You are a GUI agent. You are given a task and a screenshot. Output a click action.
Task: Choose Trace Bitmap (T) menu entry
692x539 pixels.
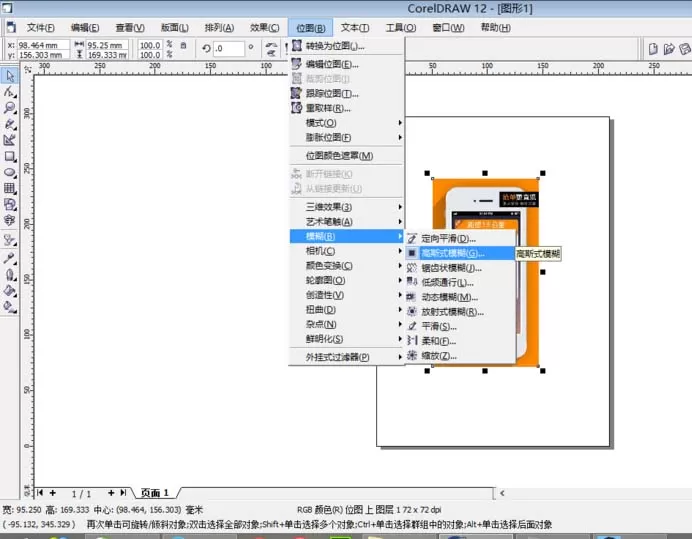[346, 93]
